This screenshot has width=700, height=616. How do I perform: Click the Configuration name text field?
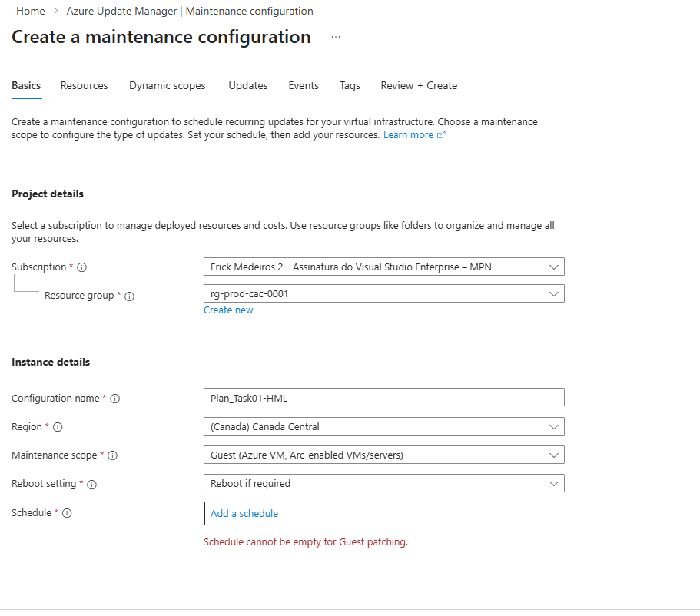(383, 397)
